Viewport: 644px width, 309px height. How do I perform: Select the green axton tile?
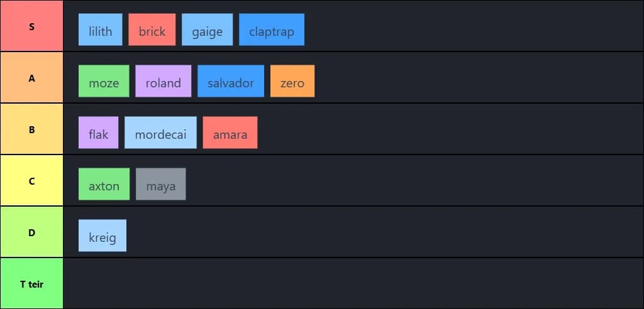tap(104, 184)
